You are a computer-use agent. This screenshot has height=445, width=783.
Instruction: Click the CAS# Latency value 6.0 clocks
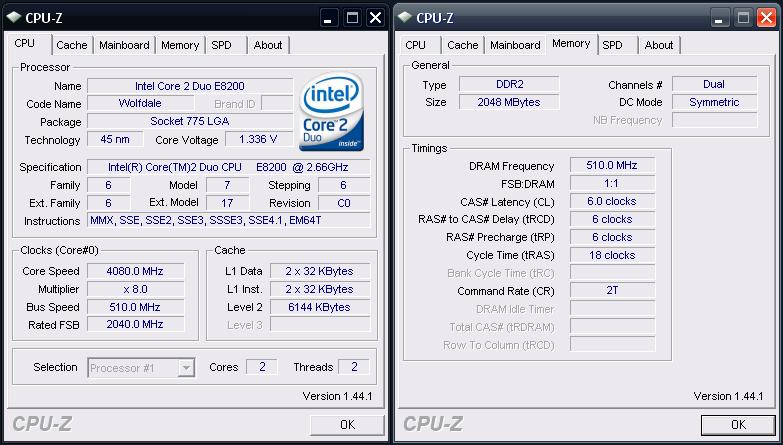(612, 201)
